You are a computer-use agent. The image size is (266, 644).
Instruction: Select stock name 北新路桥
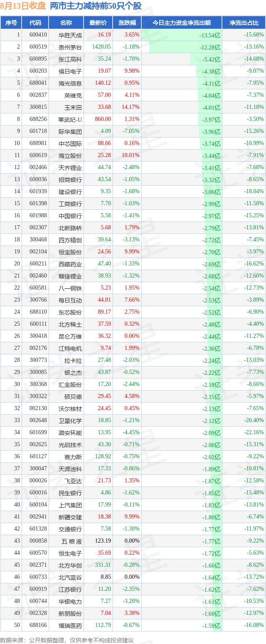pyautogui.click(x=70, y=228)
